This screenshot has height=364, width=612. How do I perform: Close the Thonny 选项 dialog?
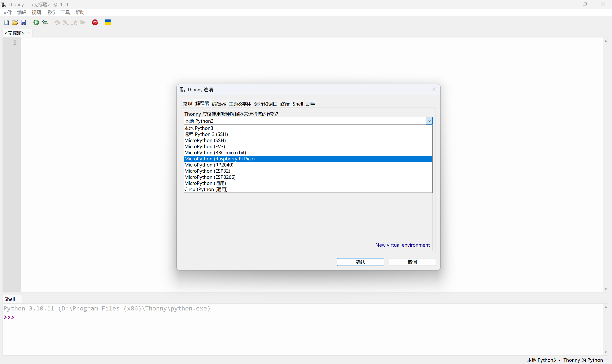coord(434,89)
